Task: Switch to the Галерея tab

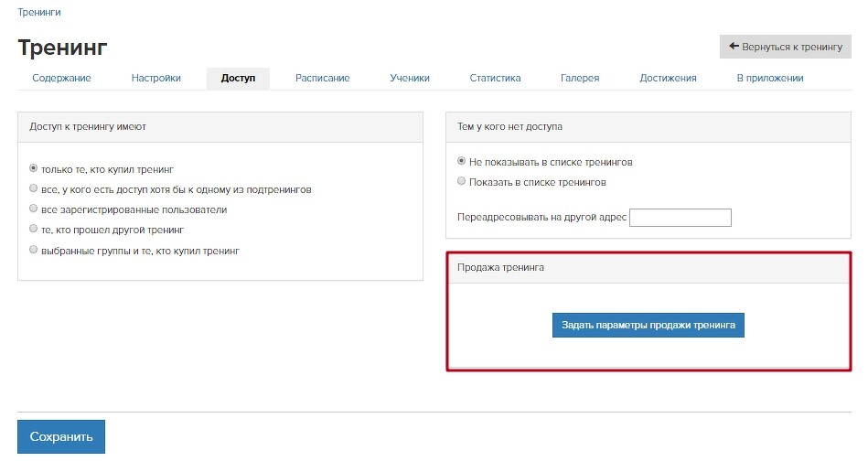Action: (580, 78)
